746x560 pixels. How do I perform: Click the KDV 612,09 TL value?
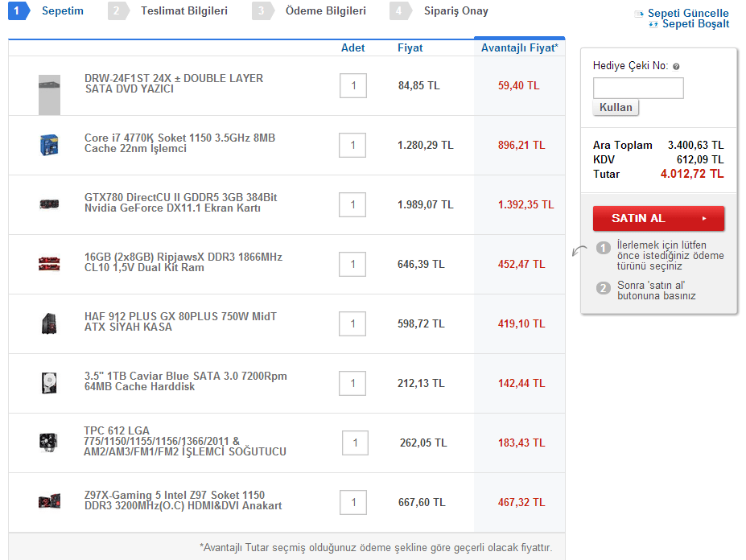click(700, 159)
